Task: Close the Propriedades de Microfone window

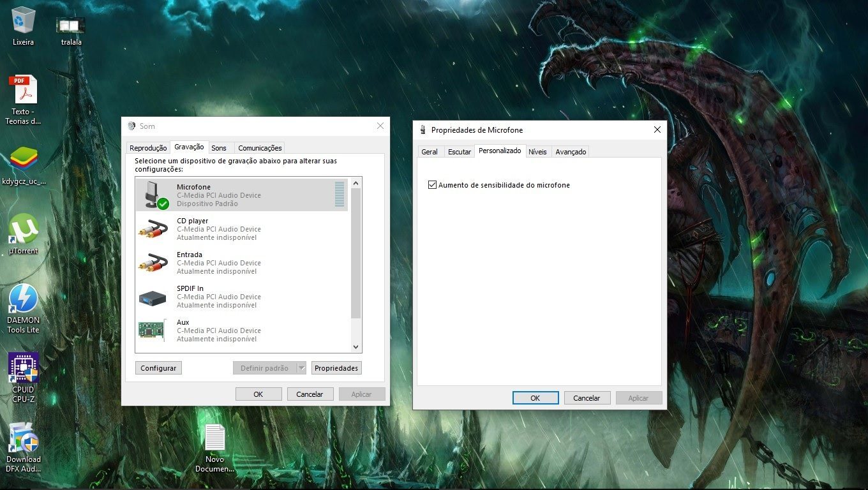Action: pyautogui.click(x=657, y=130)
